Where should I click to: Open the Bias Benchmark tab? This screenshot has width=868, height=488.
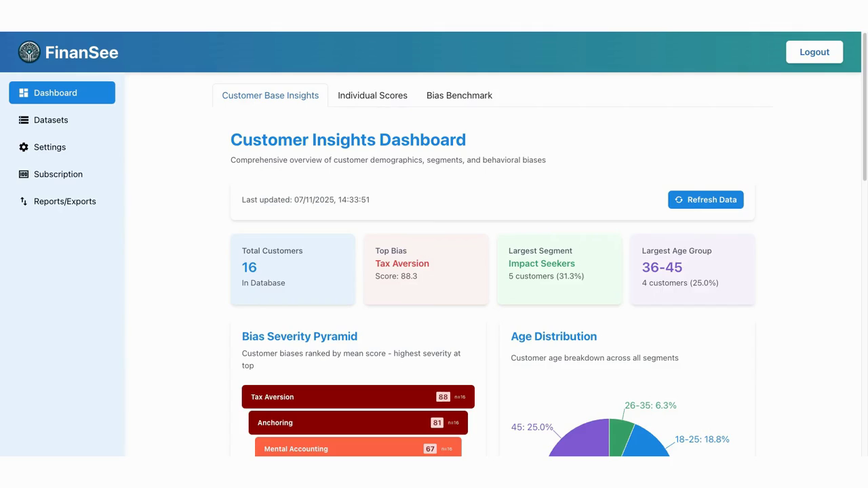tap(459, 96)
